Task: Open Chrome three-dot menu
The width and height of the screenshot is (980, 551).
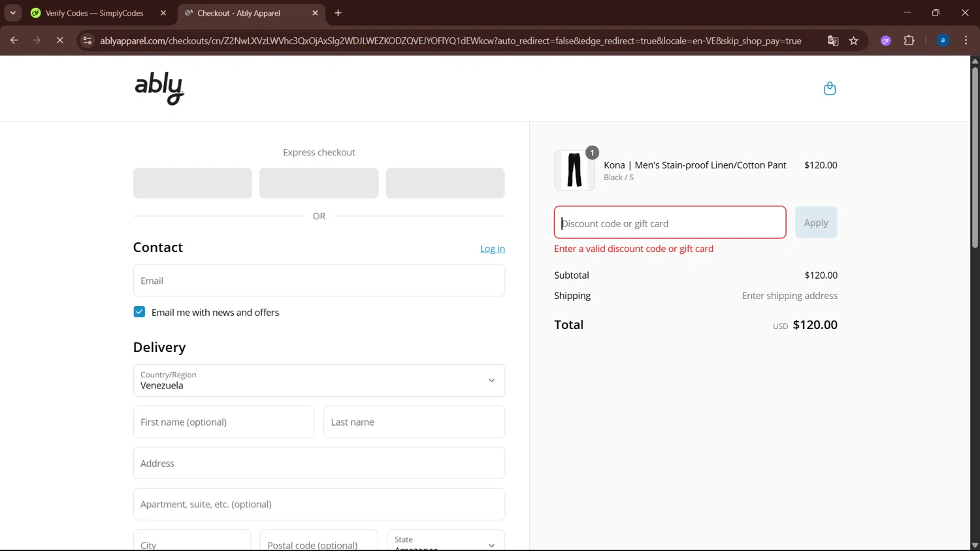Action: coord(966,40)
